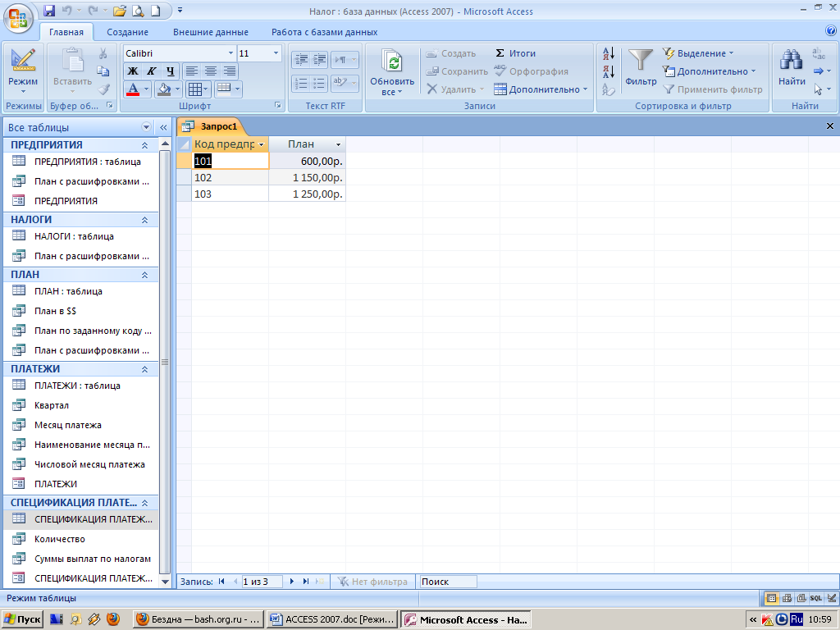
Task: Click Сохранить record button
Action: point(457,71)
